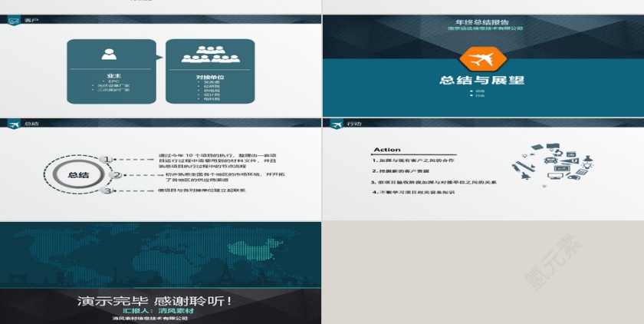Click the 演示完毕 感谢聆听 closing text
The image size is (644, 324).
coord(155,301)
